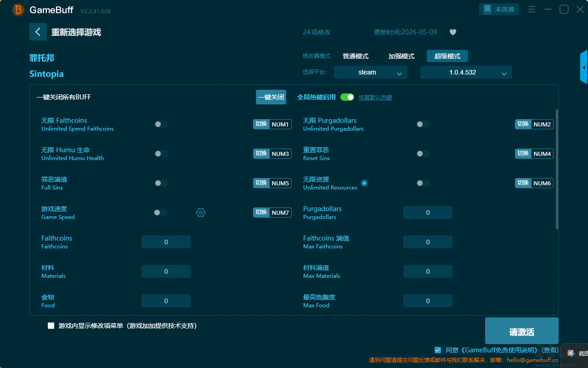Click the Food value field
588x368 pixels.
(166, 301)
